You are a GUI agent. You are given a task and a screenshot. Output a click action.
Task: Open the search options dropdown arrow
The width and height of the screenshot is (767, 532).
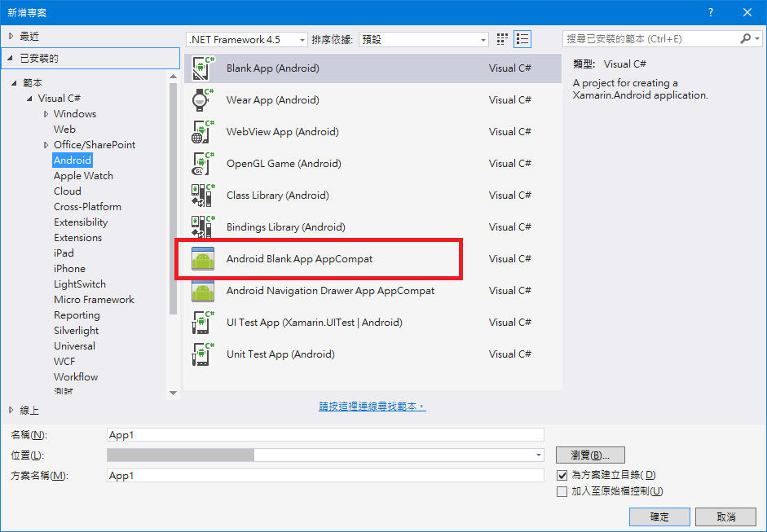click(x=757, y=38)
